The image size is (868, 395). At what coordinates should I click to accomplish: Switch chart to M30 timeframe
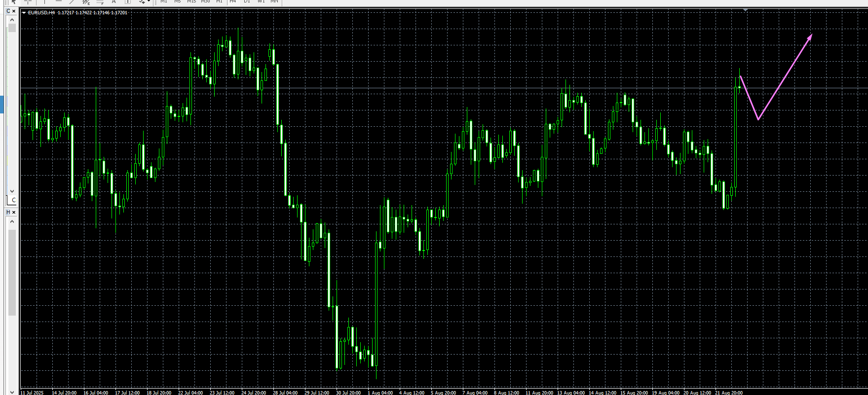pyautogui.click(x=205, y=1)
